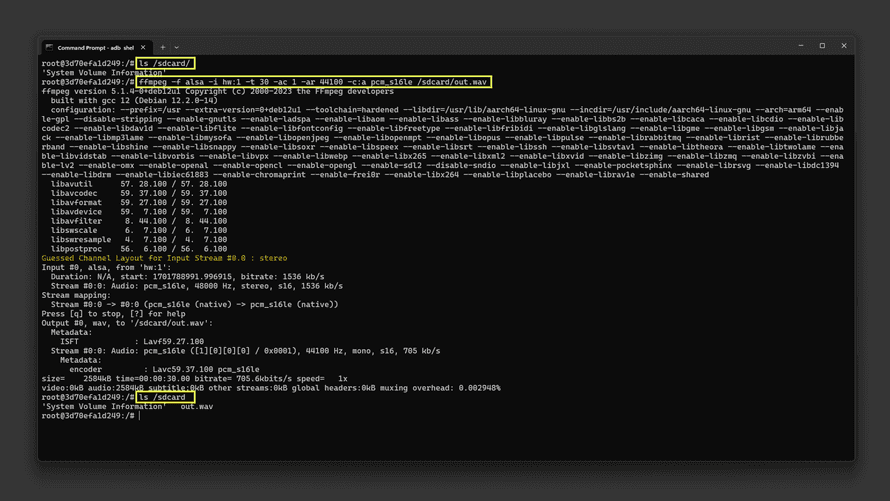Screen dimensions: 890x501
Task: Click the out.wav filename in the listing
Action: coord(196,407)
